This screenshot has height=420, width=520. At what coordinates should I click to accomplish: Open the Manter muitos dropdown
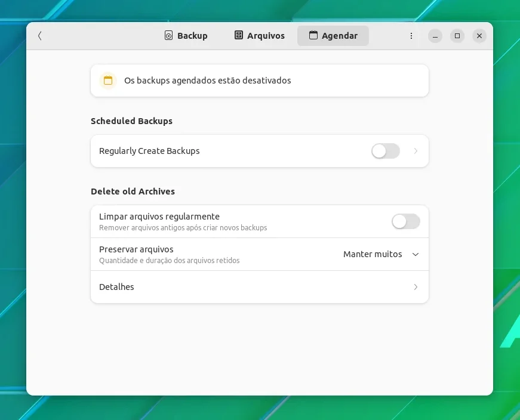[381, 254]
